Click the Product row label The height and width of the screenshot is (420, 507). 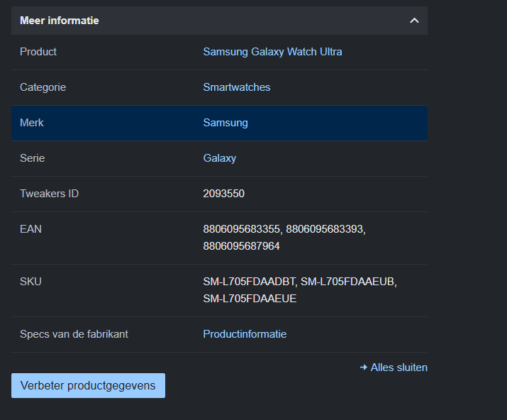(x=38, y=52)
